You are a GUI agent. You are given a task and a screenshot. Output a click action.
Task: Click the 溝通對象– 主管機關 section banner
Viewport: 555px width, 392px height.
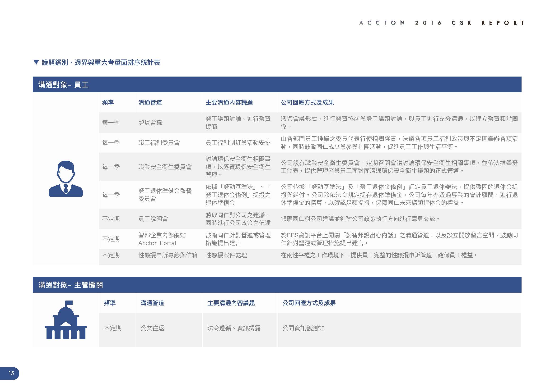pyautogui.click(x=277, y=285)
